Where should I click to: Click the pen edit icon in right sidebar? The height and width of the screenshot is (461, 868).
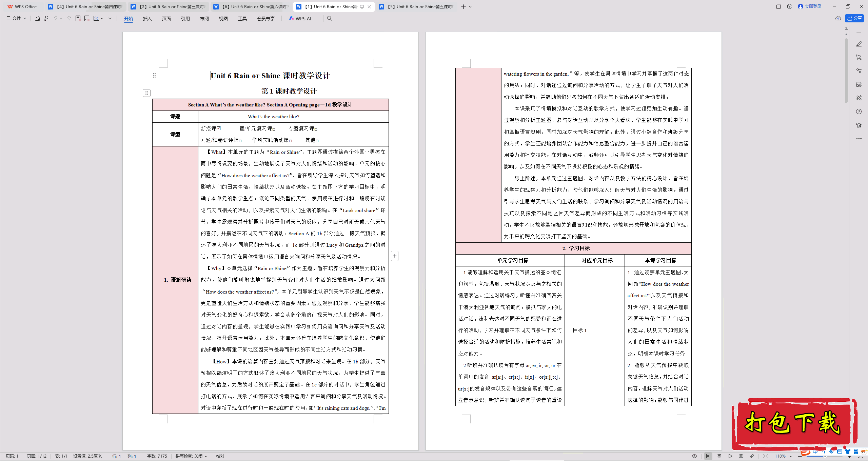point(859,44)
